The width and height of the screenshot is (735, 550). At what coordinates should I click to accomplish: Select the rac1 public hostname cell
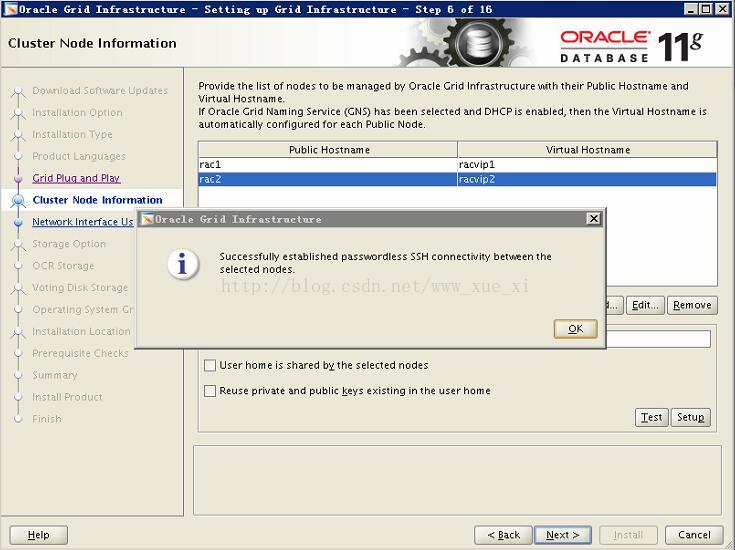328,165
